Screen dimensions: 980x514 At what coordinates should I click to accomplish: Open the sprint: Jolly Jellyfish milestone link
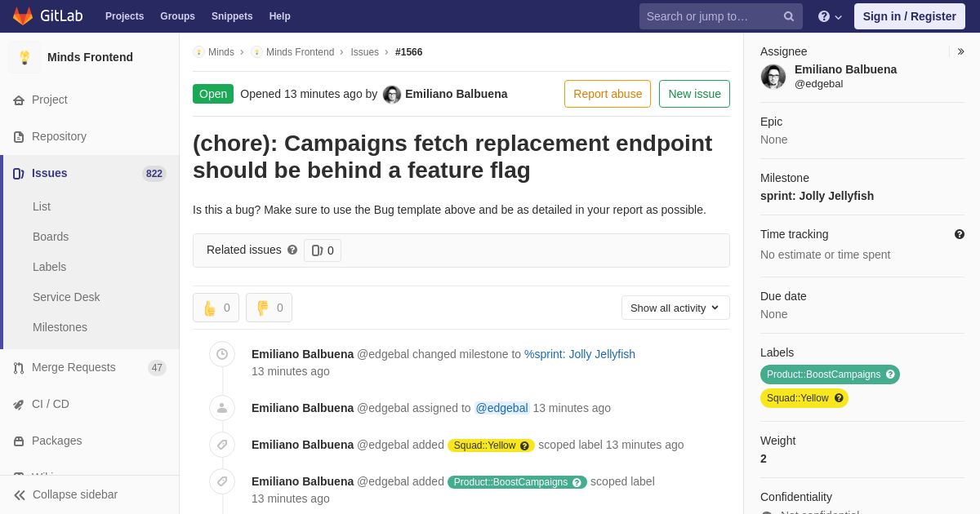pyautogui.click(x=580, y=354)
